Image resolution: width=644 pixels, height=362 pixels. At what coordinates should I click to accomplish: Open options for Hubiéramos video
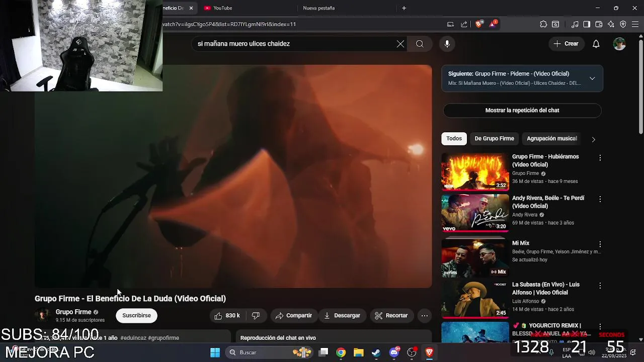pos(600,158)
